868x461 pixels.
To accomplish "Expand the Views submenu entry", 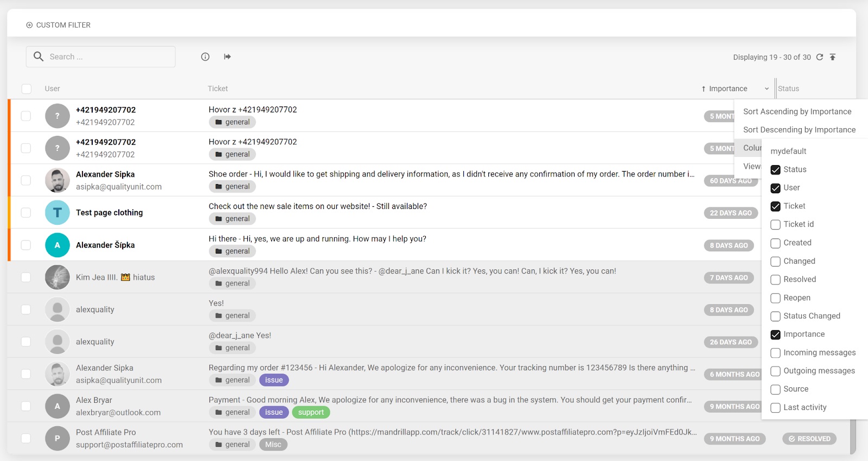I will pyautogui.click(x=751, y=166).
